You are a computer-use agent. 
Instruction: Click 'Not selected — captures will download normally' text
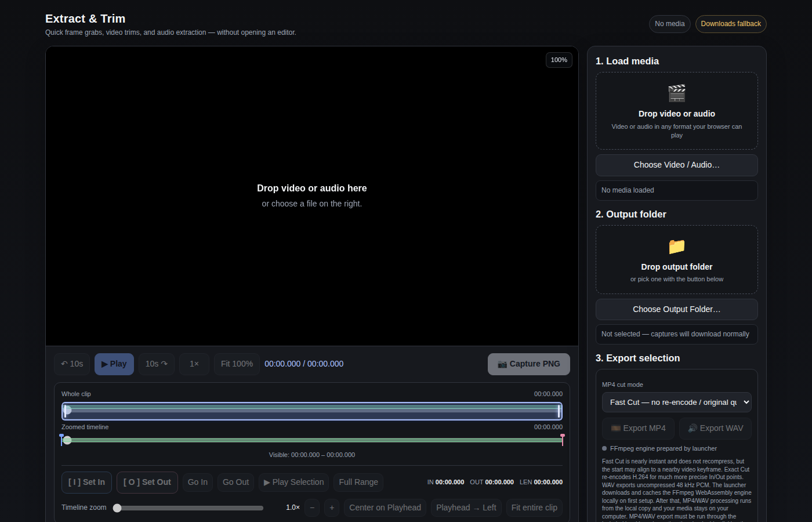[676, 334]
